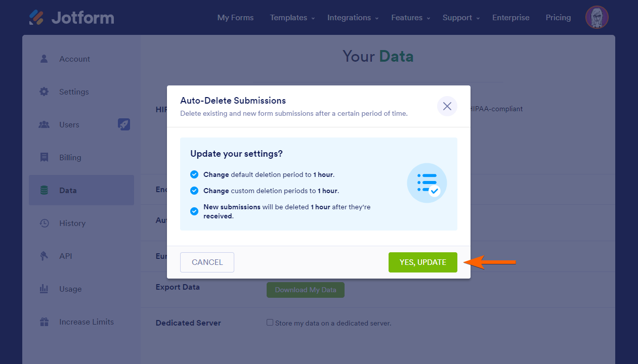Expand the Templates dropdown menu

(292, 18)
